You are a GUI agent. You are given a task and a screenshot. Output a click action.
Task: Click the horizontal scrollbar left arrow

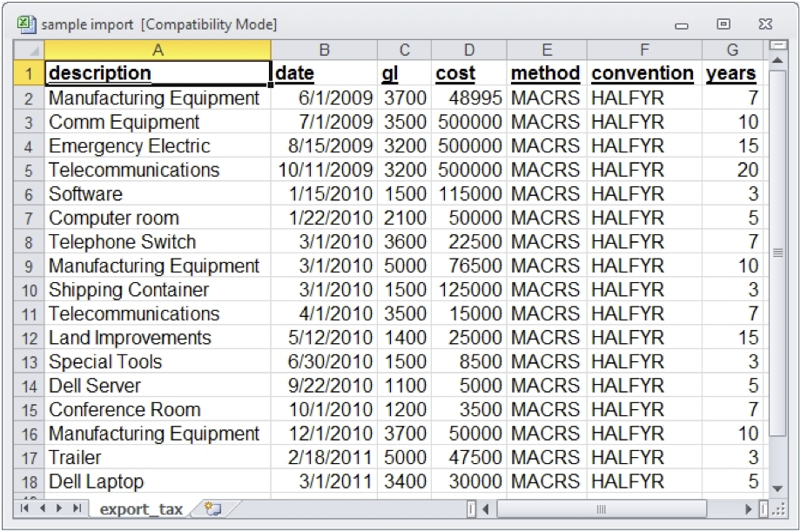point(486,509)
